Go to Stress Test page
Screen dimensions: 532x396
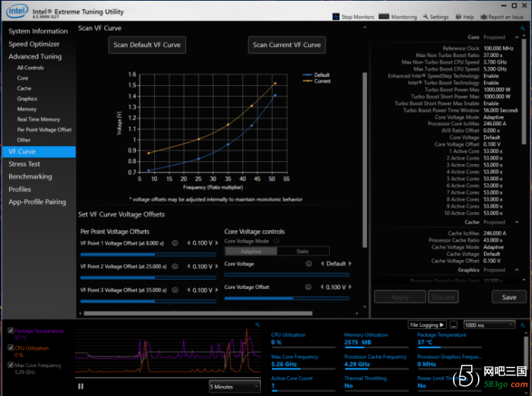click(24, 164)
